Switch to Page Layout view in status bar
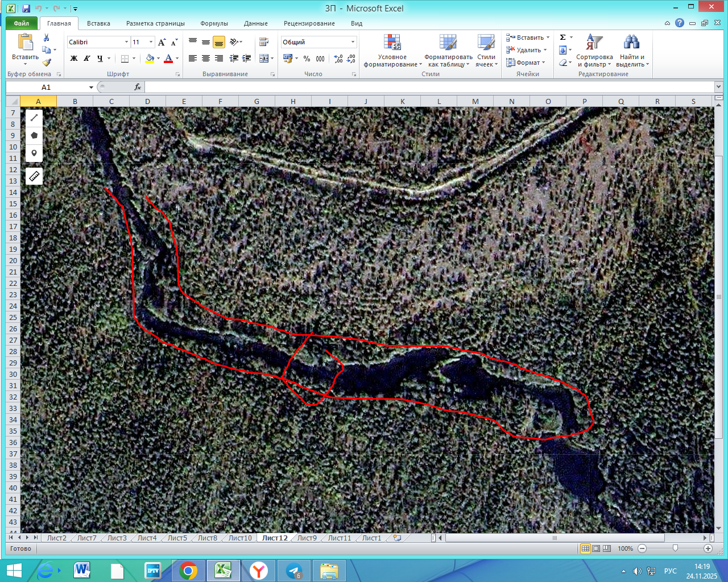The height and width of the screenshot is (582, 728). [x=596, y=548]
